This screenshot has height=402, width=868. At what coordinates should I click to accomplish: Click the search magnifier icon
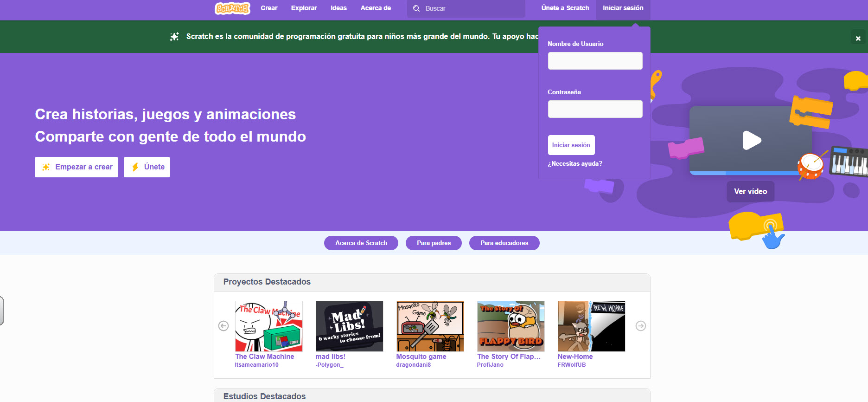[x=416, y=8]
